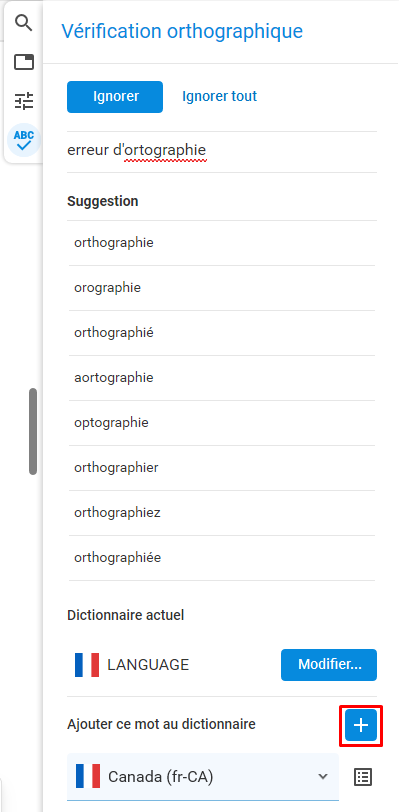Click the plus icon to add word
The width and height of the screenshot is (399, 812).
[x=361, y=726]
